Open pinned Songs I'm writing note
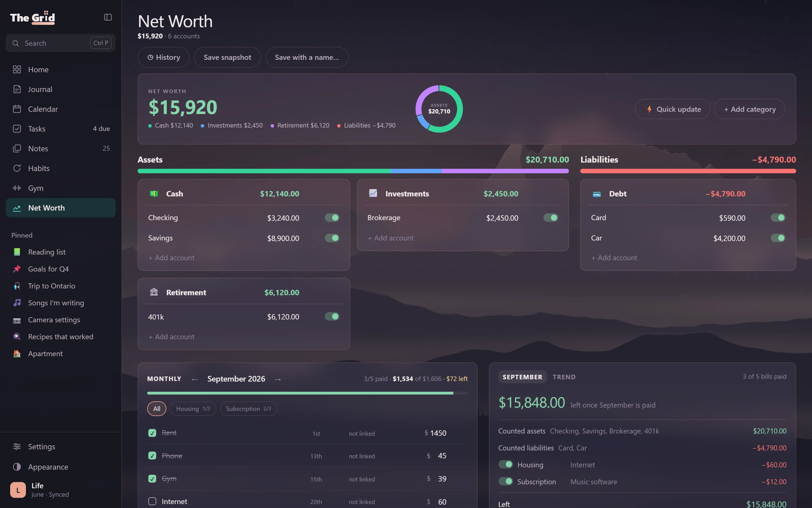Image resolution: width=812 pixels, height=508 pixels. (x=60, y=303)
